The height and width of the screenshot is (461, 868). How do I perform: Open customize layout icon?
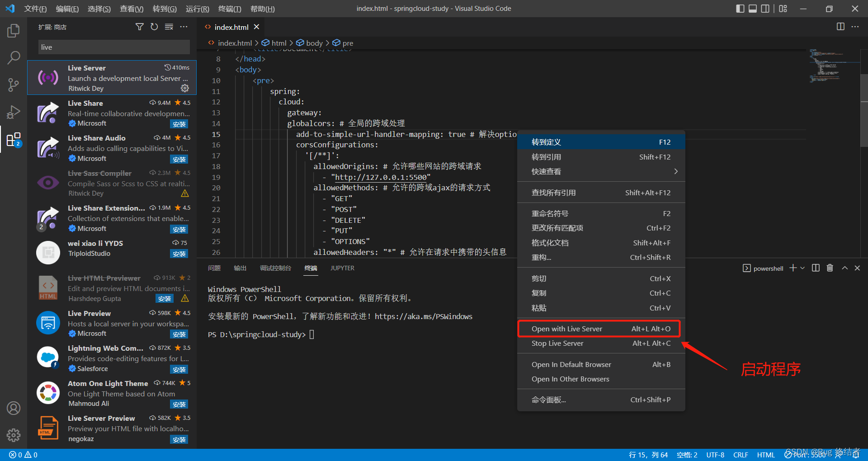click(x=783, y=9)
